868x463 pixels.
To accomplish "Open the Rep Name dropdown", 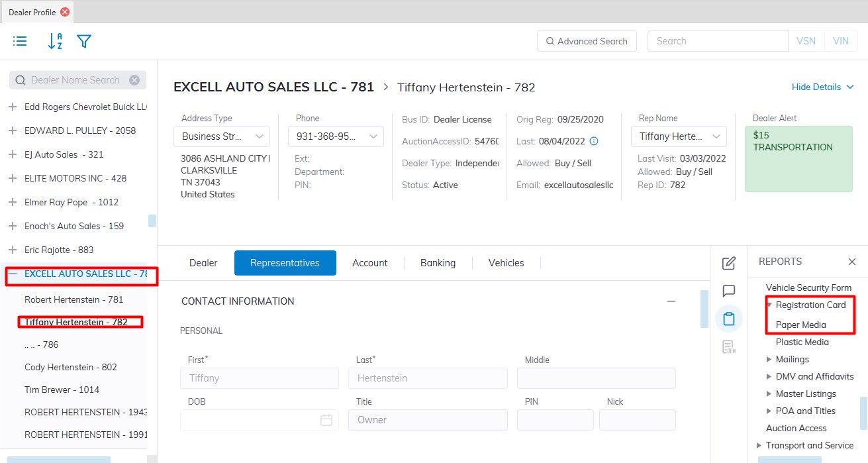I will pos(679,136).
